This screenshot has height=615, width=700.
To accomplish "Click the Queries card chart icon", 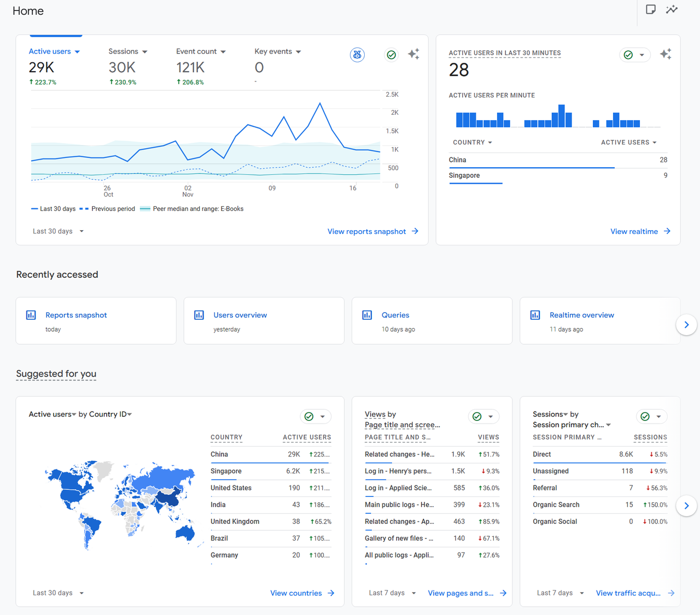I will (366, 315).
